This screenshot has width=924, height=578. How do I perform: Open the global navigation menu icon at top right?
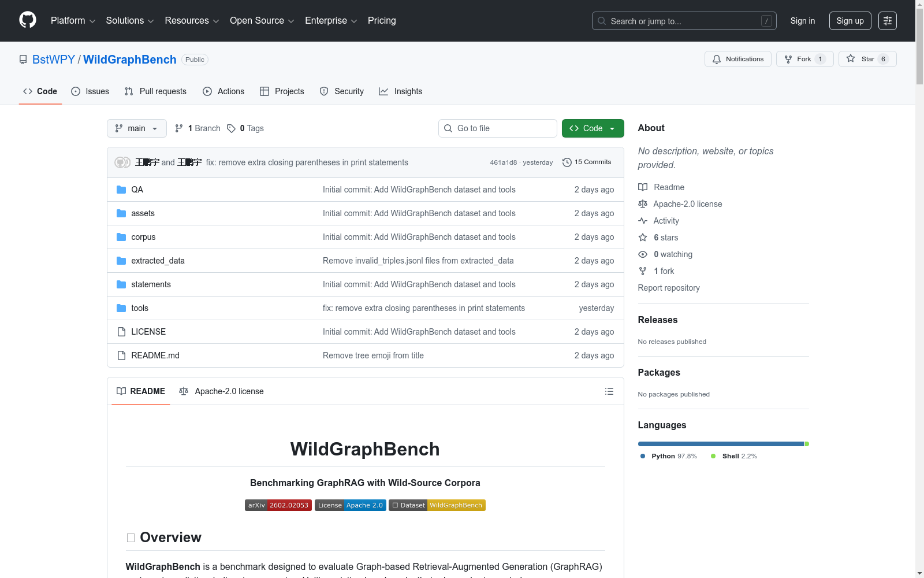888,21
